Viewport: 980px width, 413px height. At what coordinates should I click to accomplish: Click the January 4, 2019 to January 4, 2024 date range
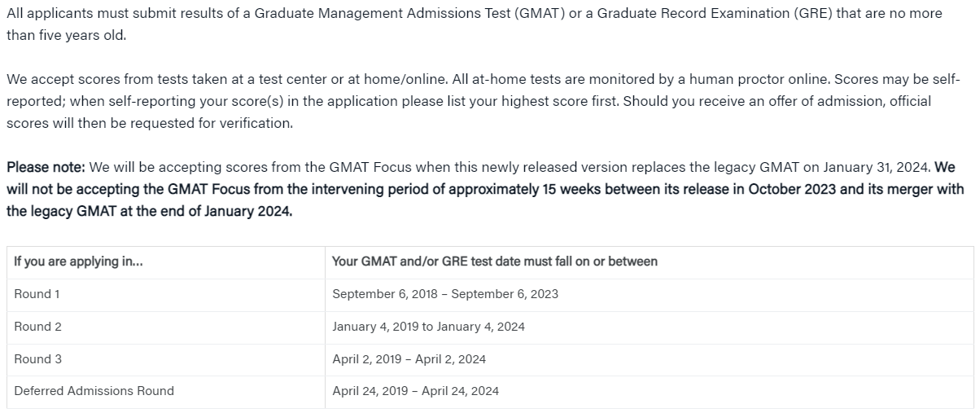click(x=428, y=327)
